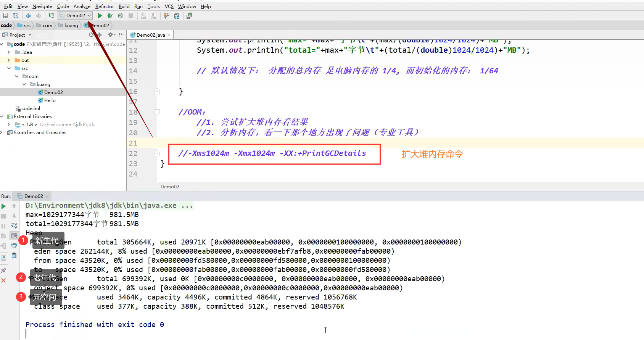Toggle Scroll to End in the Run console
Image resolution: width=644 pixels, height=340 pixels.
[x=14, y=236]
